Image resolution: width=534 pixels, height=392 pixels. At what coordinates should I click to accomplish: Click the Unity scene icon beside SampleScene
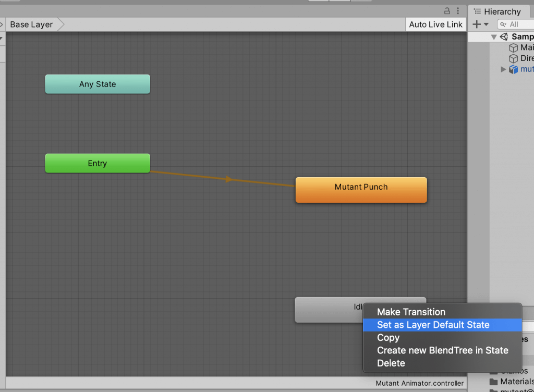pos(504,36)
